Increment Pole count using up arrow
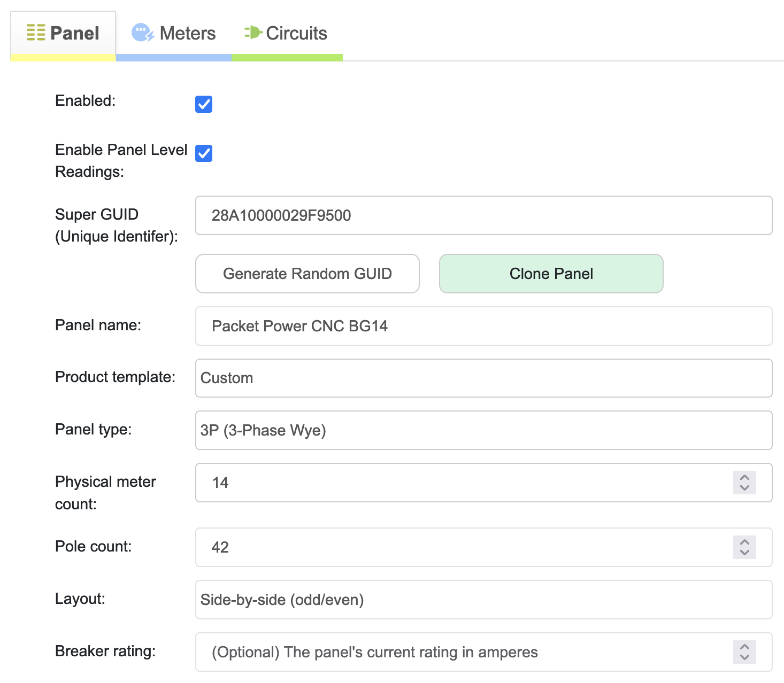Viewport: 784px width, 683px height. [744, 542]
